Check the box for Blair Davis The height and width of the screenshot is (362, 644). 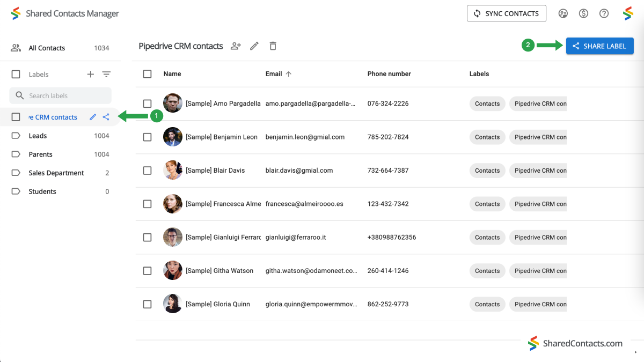point(147,171)
